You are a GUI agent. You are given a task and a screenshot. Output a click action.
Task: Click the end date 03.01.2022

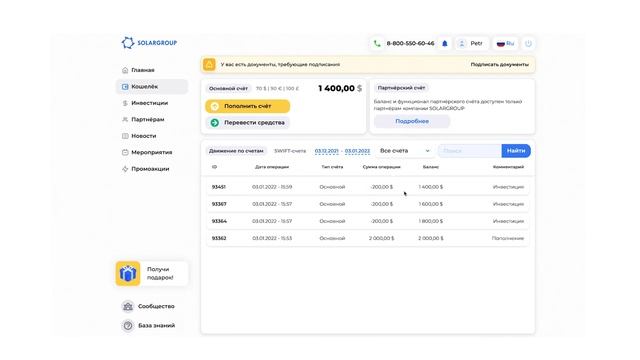coord(357,151)
